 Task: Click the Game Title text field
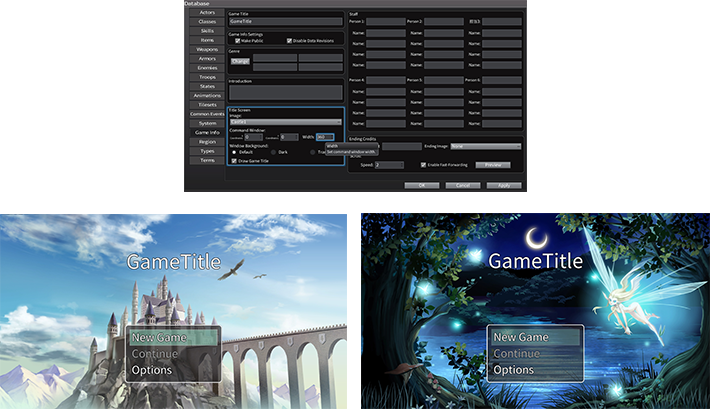coord(285,21)
